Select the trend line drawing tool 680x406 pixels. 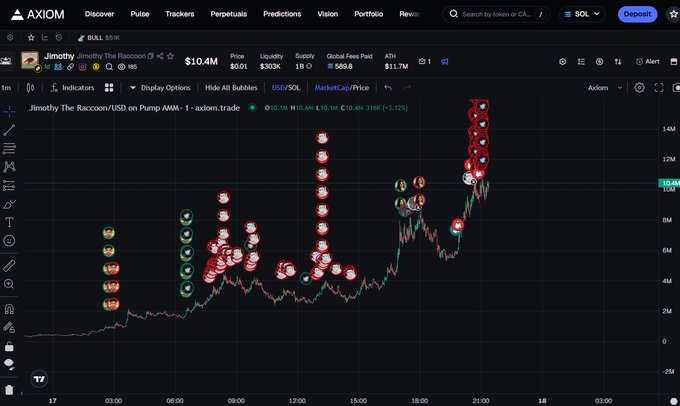click(x=9, y=130)
